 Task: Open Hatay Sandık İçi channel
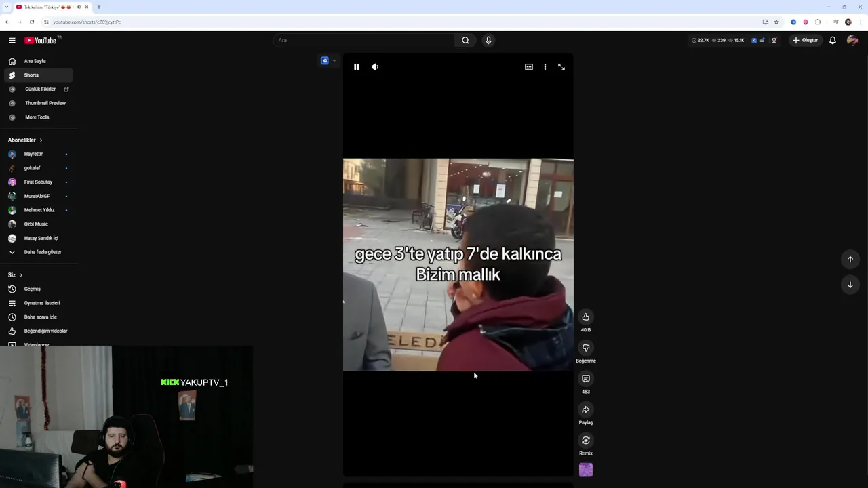39,238
